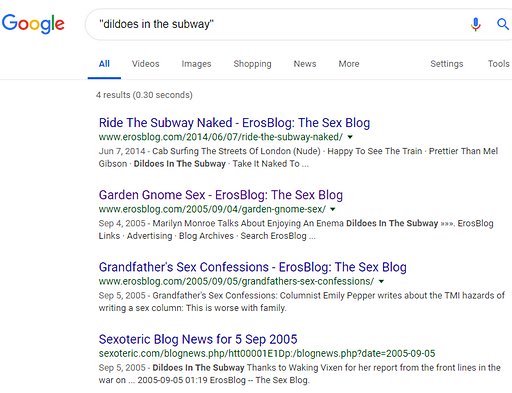This screenshot has height=393, width=512.
Task: Select the All results tab
Action: point(104,64)
